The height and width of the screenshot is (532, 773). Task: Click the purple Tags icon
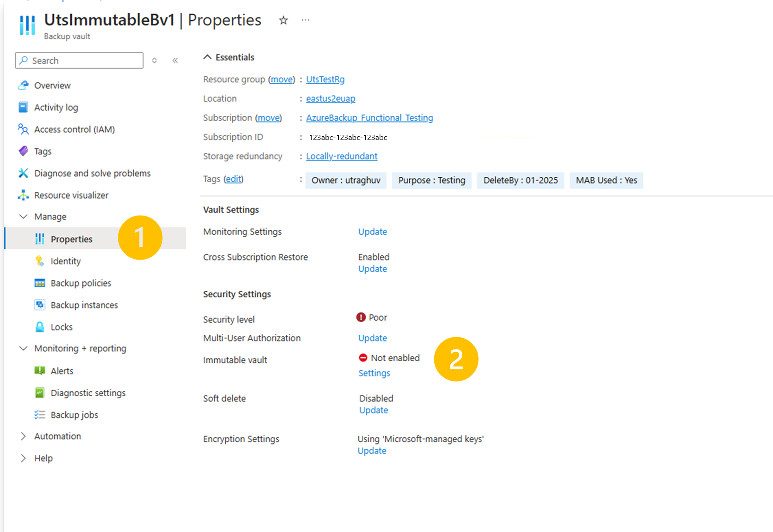click(x=23, y=151)
